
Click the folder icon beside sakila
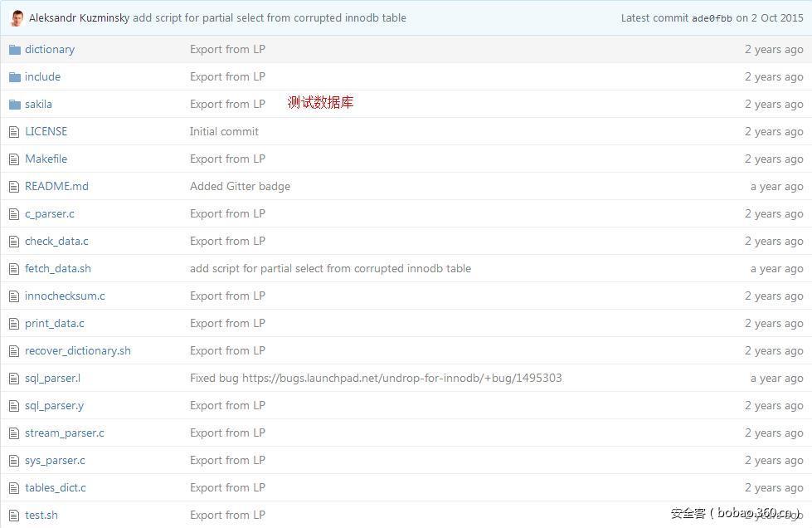click(14, 105)
